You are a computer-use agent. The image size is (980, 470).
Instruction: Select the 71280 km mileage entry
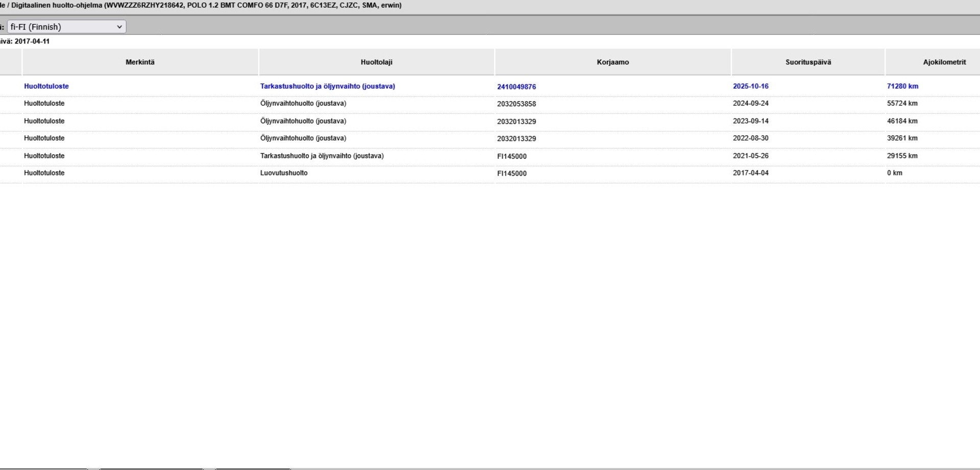(902, 86)
